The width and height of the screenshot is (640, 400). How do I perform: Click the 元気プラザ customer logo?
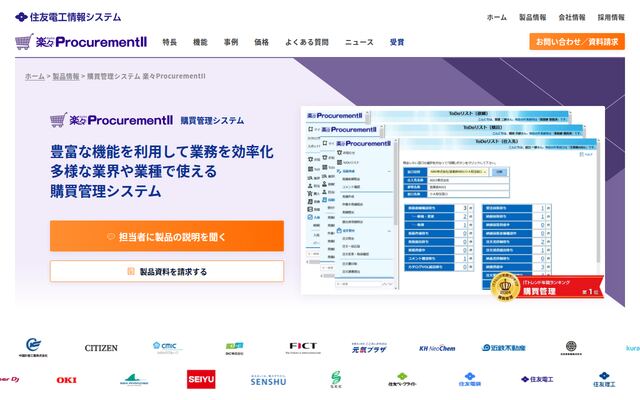pyautogui.click(x=369, y=348)
